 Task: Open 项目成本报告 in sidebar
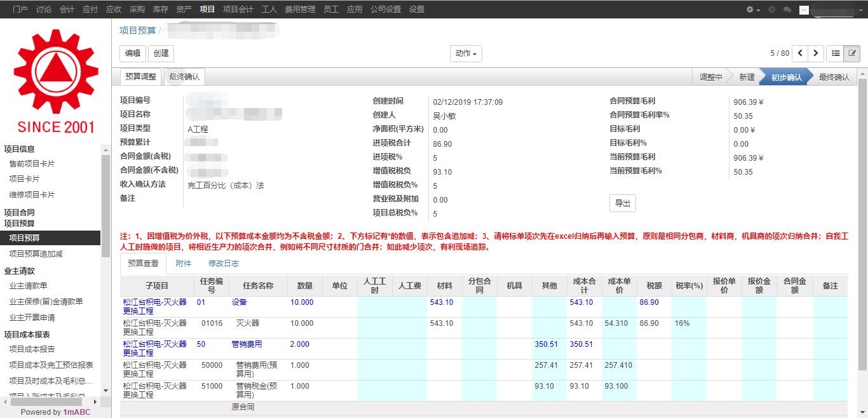pyautogui.click(x=32, y=349)
